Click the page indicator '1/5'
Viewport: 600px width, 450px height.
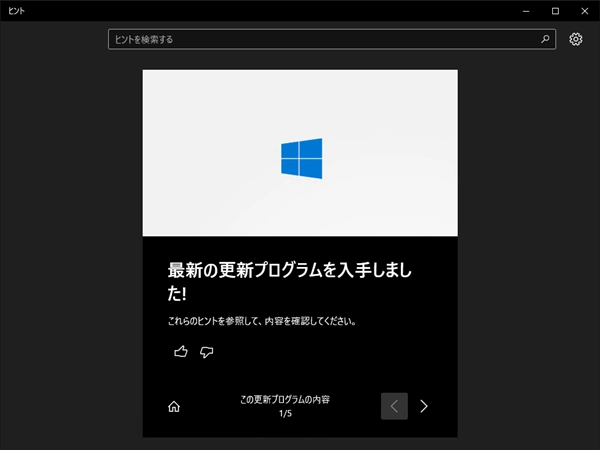[x=285, y=413]
